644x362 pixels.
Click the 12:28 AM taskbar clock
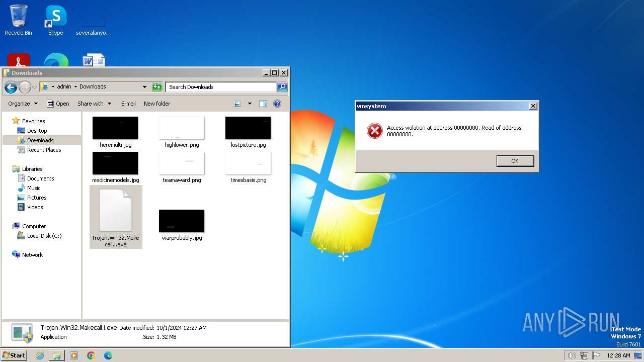coord(618,355)
